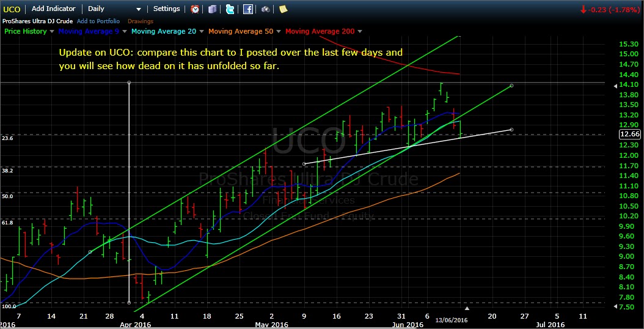Click the Jul 2016 date axis label
Image resolution: width=644 pixels, height=329 pixels.
[551, 325]
